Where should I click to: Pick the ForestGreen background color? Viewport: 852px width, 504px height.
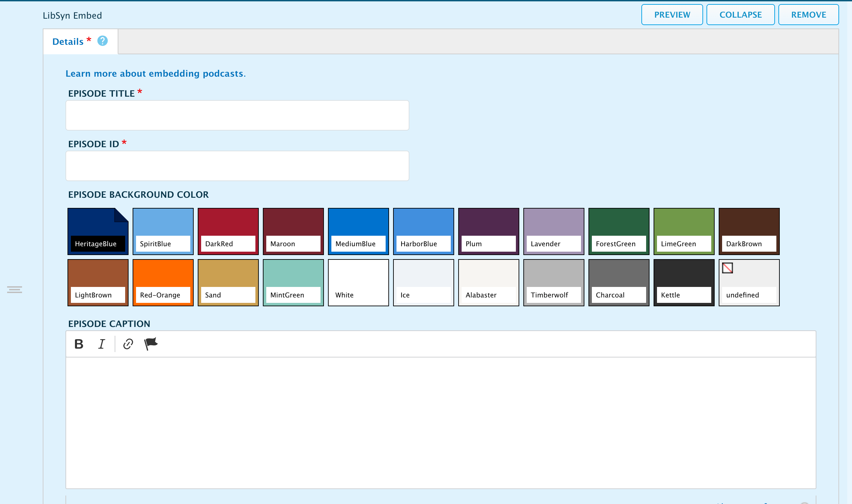(618, 231)
